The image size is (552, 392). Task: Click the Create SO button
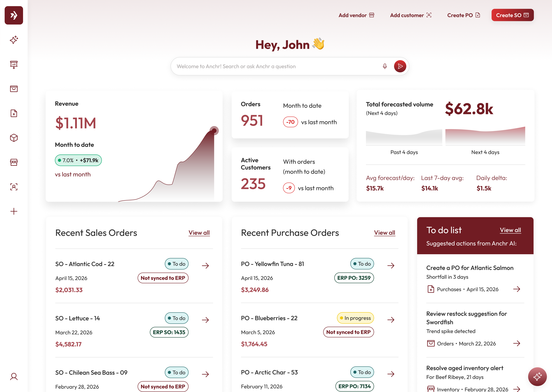(x=512, y=15)
